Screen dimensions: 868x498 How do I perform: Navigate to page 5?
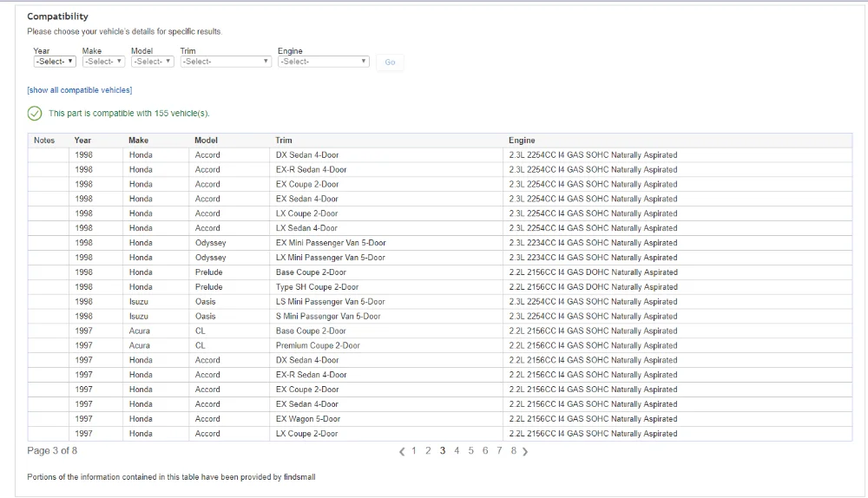[471, 451]
